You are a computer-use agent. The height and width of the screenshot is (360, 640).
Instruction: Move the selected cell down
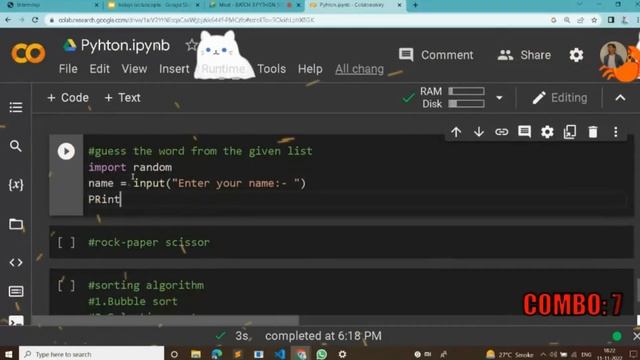coord(479,132)
